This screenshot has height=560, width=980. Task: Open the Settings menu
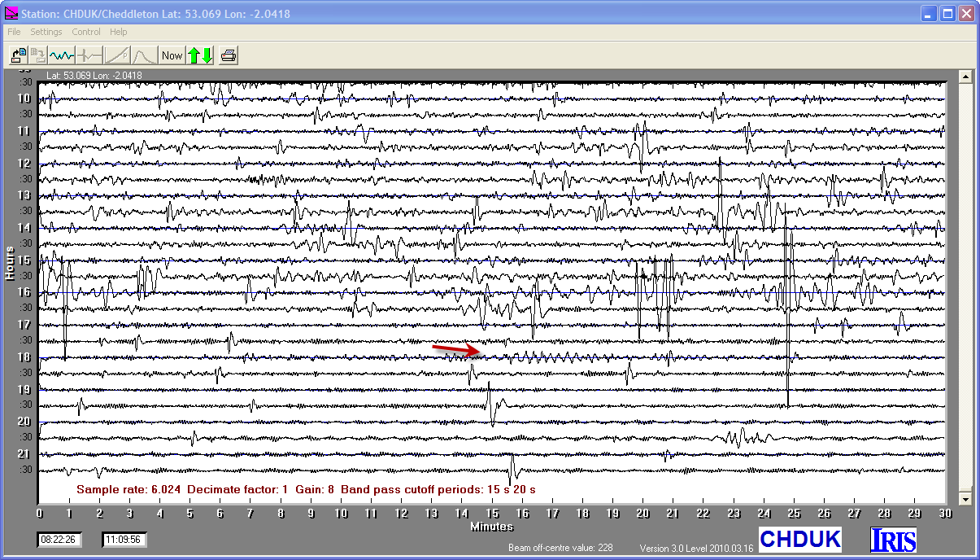click(46, 32)
